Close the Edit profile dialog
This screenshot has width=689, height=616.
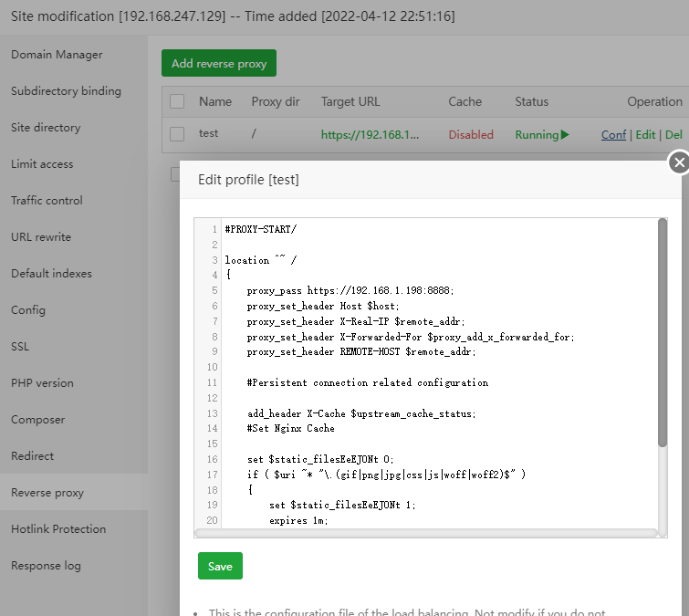click(678, 162)
